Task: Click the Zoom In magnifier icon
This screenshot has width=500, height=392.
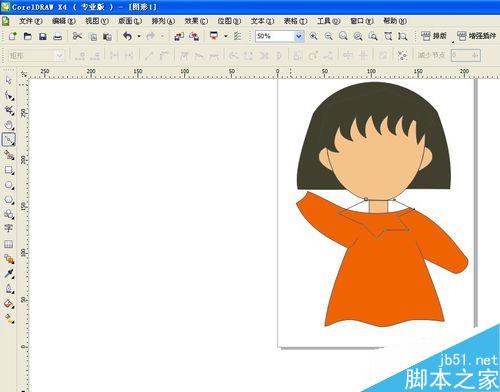Action: click(313, 36)
